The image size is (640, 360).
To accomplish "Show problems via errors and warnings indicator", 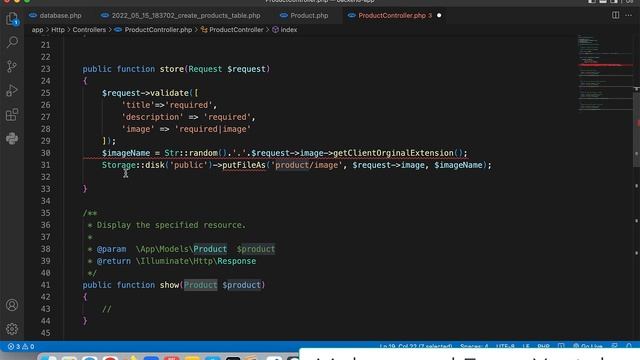I will coord(21,347).
